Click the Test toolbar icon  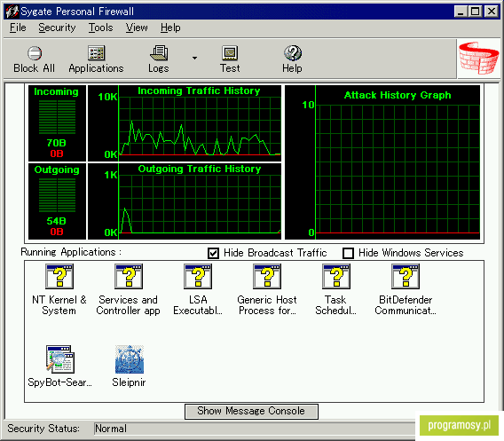point(230,53)
